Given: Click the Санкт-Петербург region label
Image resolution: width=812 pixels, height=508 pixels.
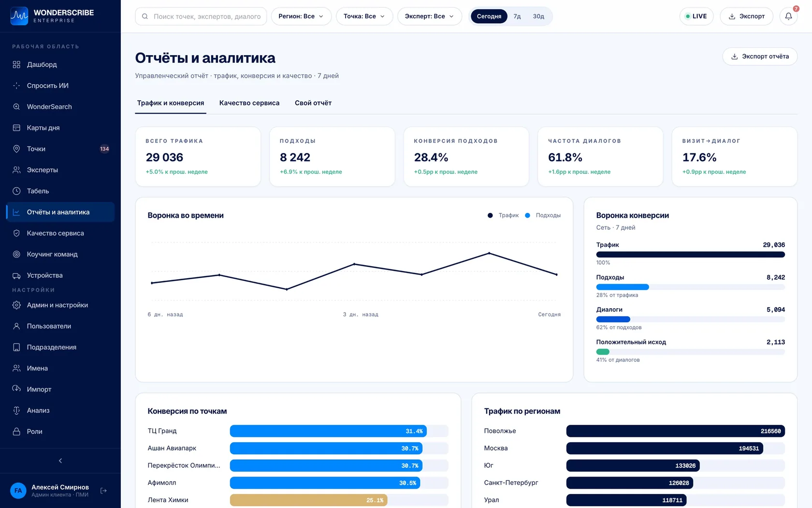Looking at the screenshot, I should click(511, 483).
